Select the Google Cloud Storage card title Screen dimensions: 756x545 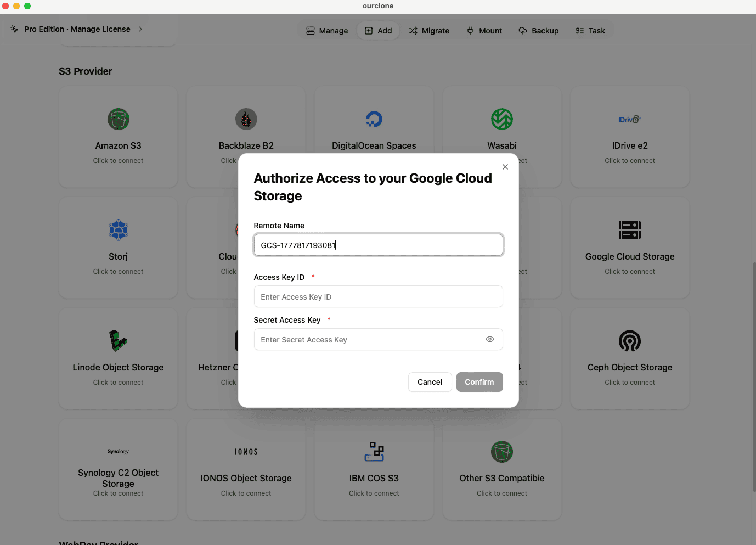(630, 256)
